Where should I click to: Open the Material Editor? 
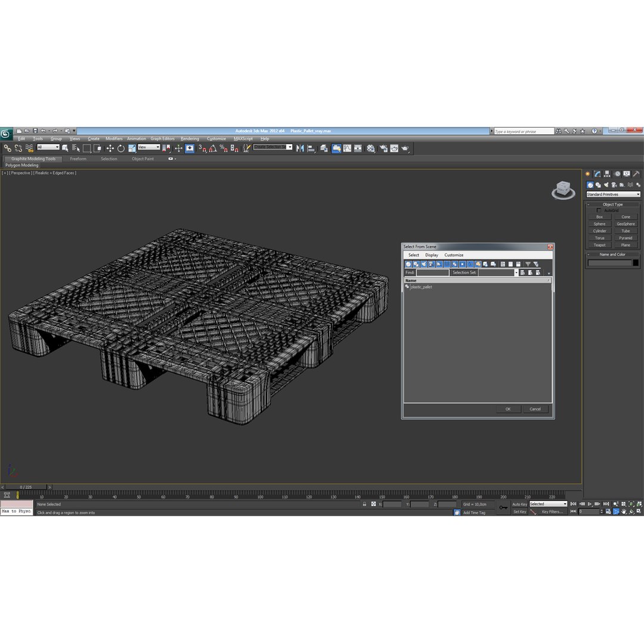[x=371, y=148]
